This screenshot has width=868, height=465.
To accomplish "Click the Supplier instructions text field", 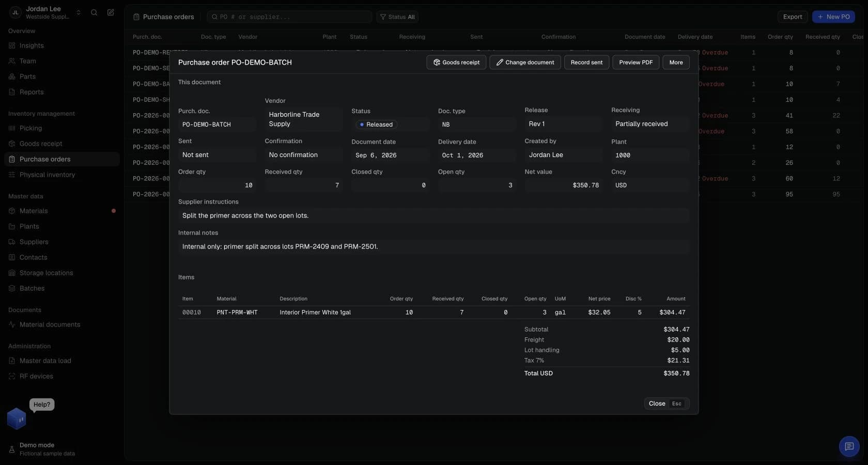I will 434,215.
